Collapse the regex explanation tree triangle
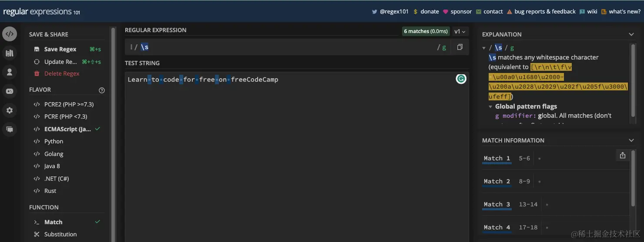The height and width of the screenshot is (242, 644). point(484,48)
